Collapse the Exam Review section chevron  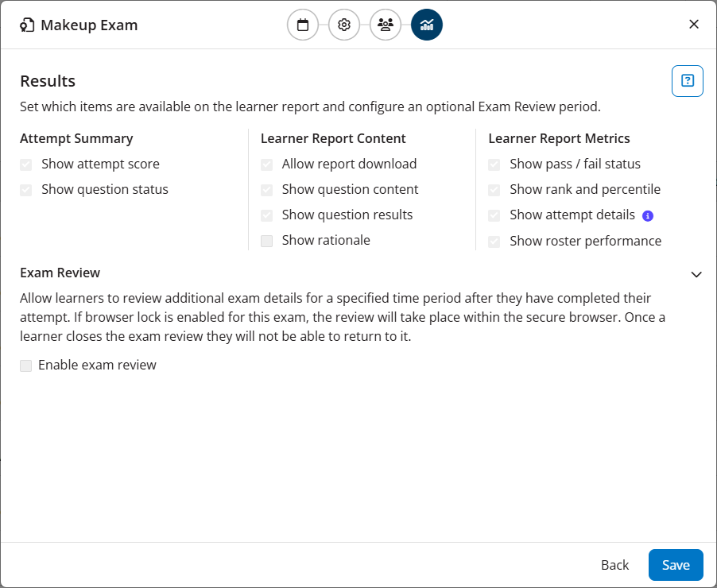point(696,274)
